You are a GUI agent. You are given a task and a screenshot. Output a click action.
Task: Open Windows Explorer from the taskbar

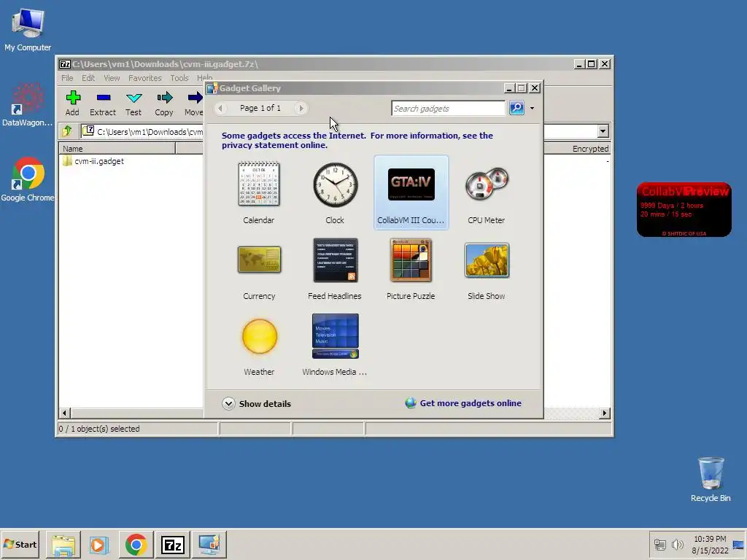(63, 544)
